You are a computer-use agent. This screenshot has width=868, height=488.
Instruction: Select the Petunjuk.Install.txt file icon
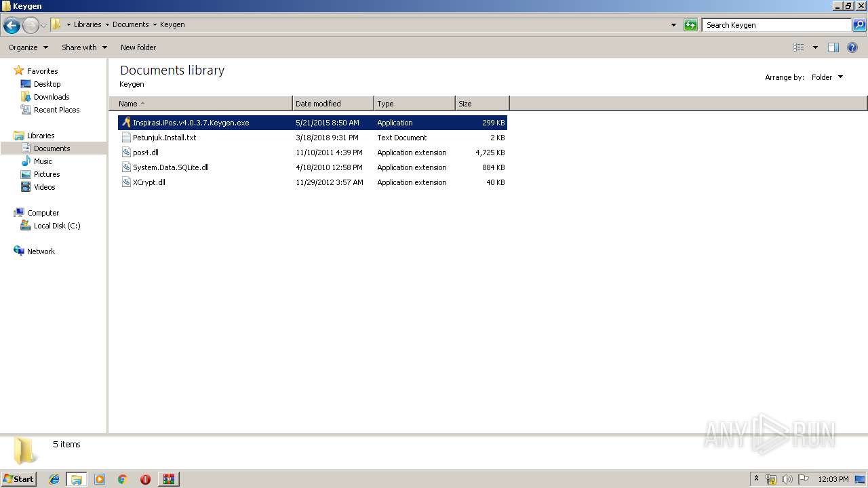pos(126,138)
